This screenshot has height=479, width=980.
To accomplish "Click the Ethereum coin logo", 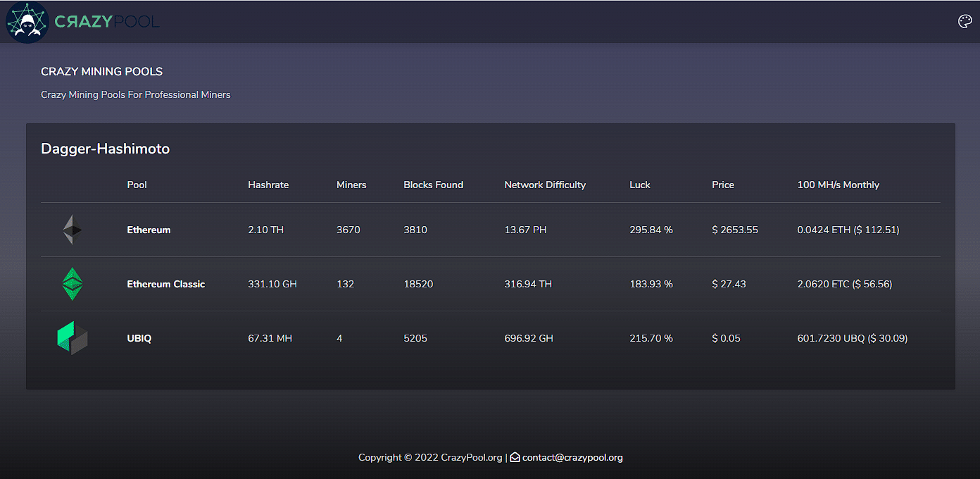I will coord(72,230).
